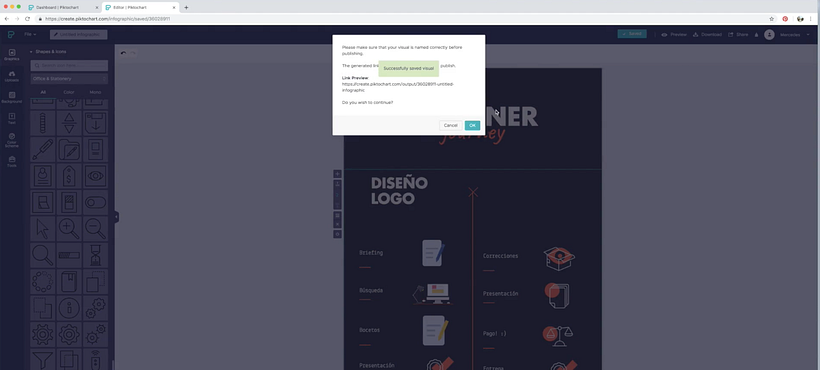This screenshot has height=370, width=820.
Task: Insert the ID badge portrait icon
Action: (43, 176)
